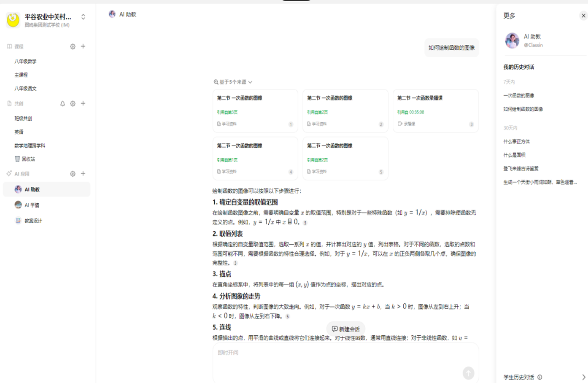Click the 新建会话 button
588x383 pixels.
(x=345, y=329)
